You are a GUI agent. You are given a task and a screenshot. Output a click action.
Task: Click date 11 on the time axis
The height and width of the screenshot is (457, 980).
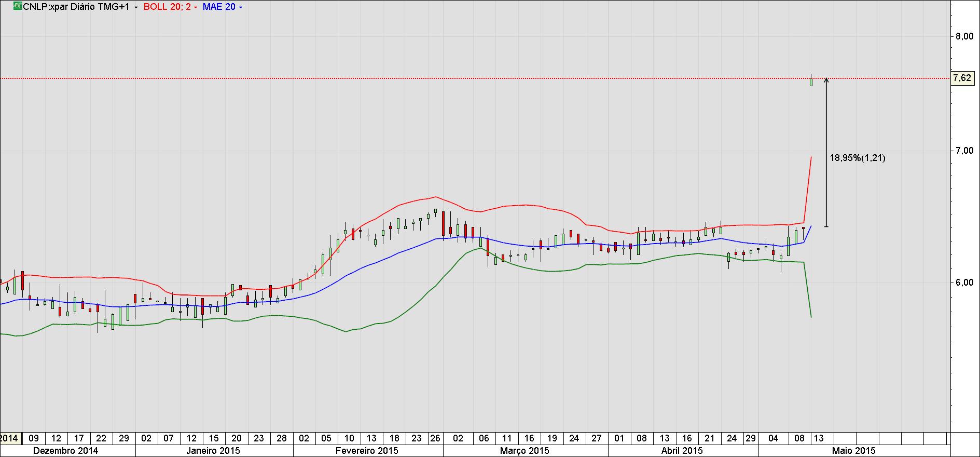click(507, 438)
